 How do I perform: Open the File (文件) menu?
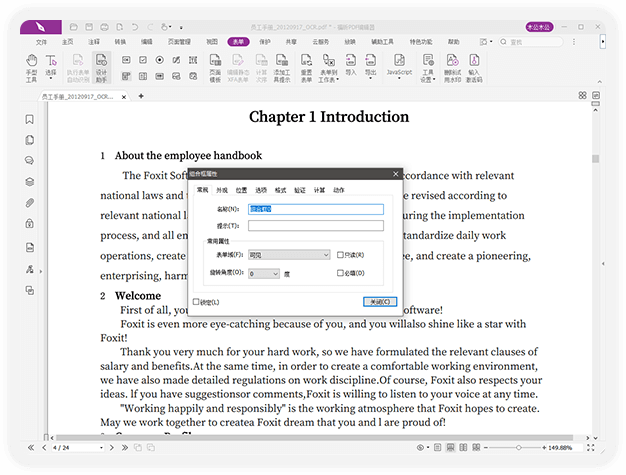pyautogui.click(x=41, y=42)
